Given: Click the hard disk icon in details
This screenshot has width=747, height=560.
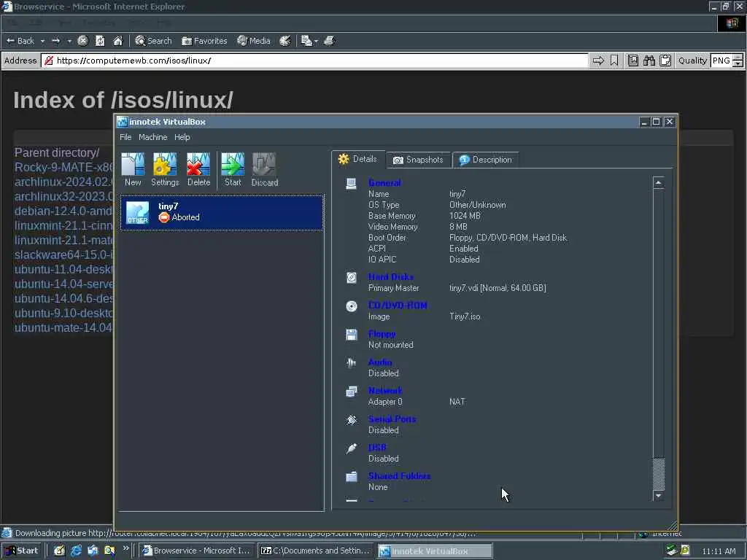Looking at the screenshot, I should click(x=352, y=278).
